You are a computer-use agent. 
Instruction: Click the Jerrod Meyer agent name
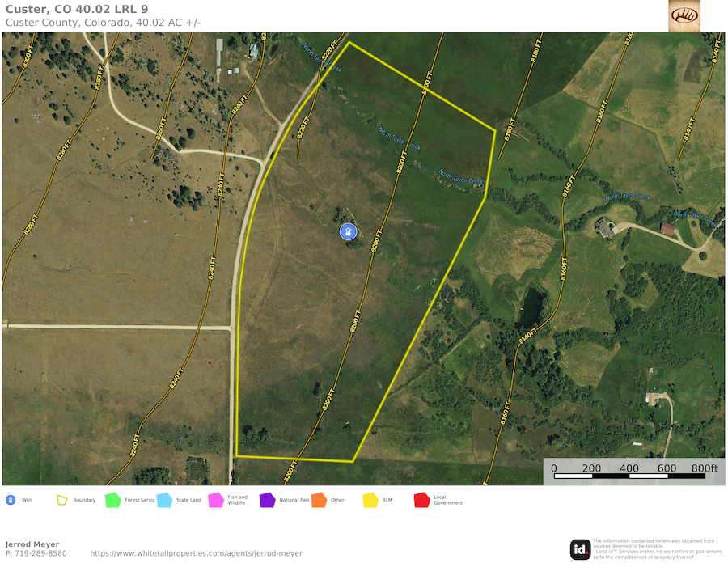pos(32,544)
